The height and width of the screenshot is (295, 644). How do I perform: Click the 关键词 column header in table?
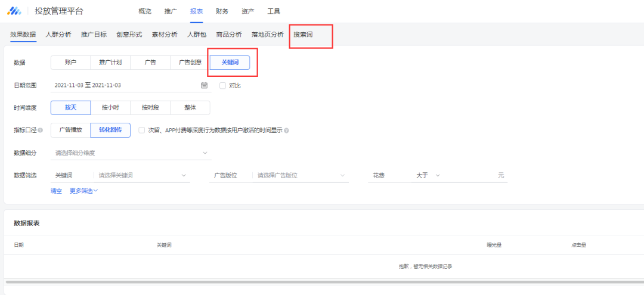coord(164,245)
